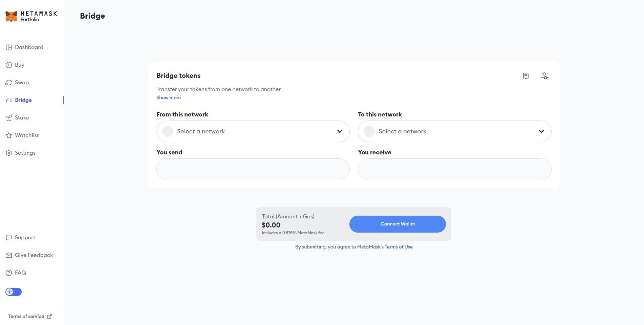Click the $0.00 total amount
This screenshot has height=325, width=644.
tap(271, 225)
